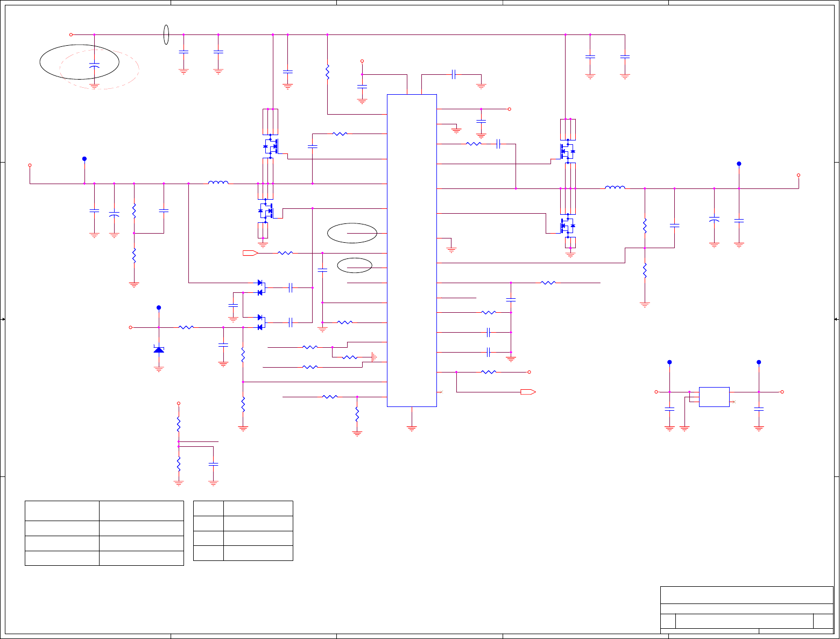This screenshot has height=639, width=840.
Task: Click blue test point right of regulator block
Action: (759, 362)
